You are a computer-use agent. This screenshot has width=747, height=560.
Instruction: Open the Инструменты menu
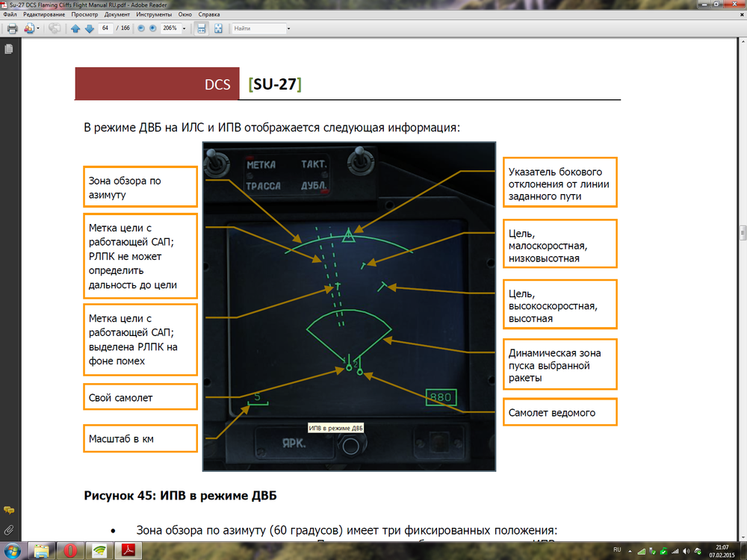point(154,14)
